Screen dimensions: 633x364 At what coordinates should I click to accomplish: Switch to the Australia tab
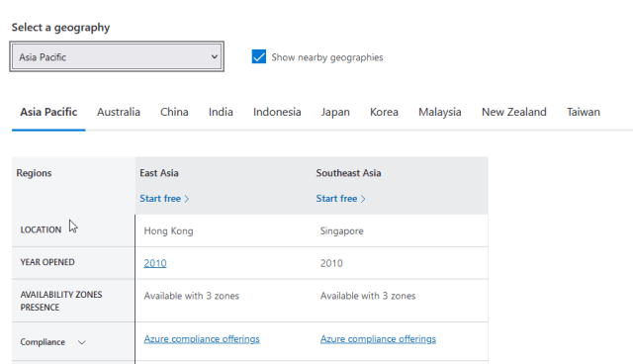point(119,112)
